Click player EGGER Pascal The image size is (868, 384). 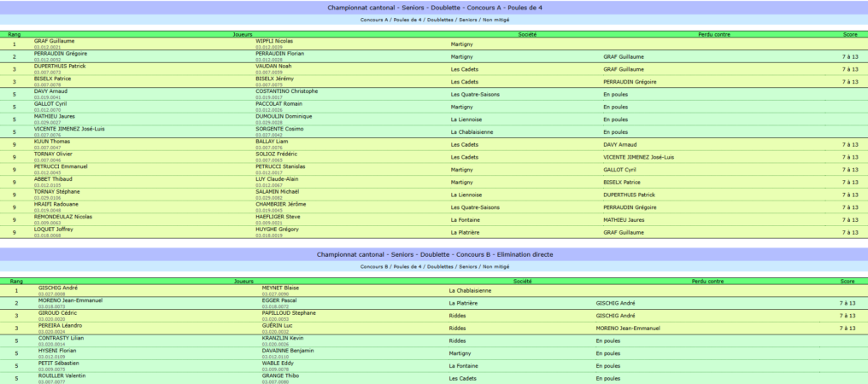point(279,300)
